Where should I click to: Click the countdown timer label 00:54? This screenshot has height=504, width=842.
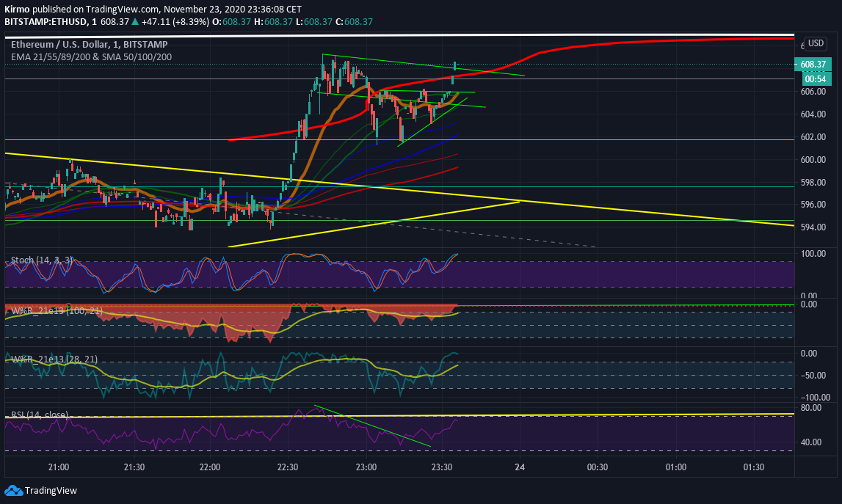[815, 79]
